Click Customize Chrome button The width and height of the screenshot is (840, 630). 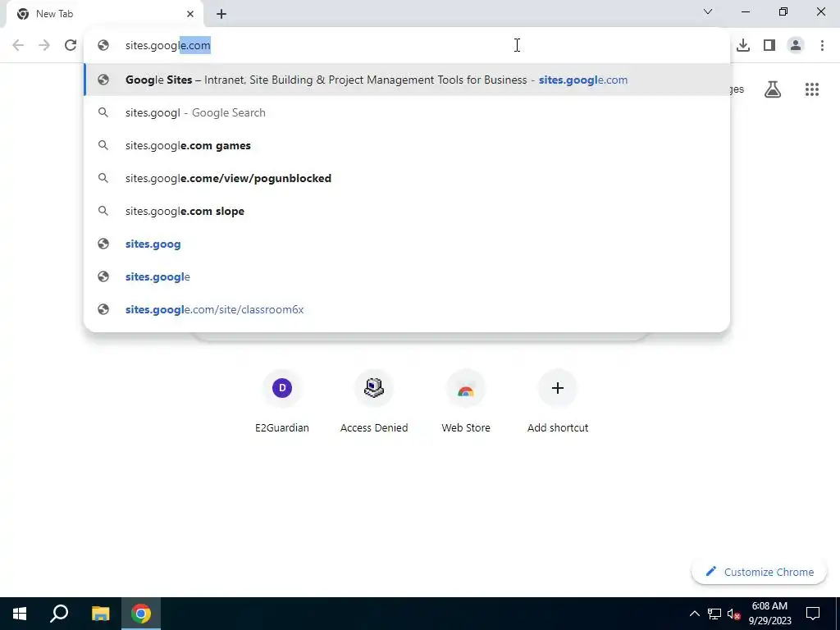tap(759, 572)
